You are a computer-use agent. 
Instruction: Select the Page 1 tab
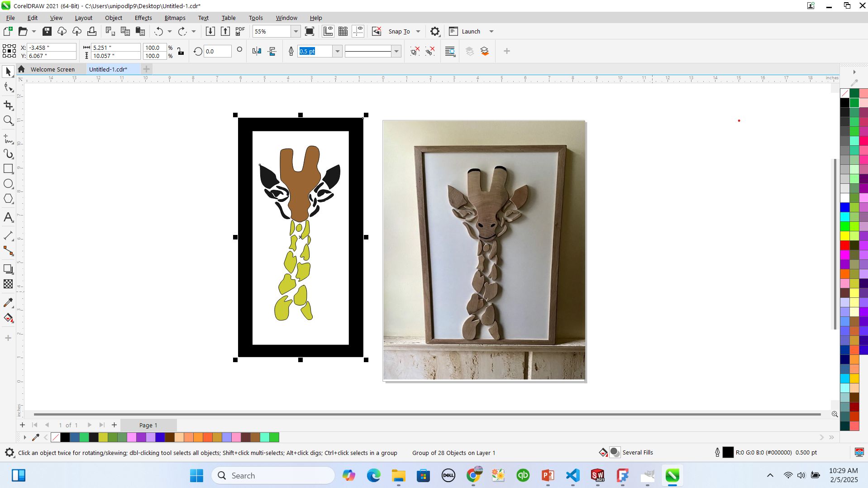point(148,425)
